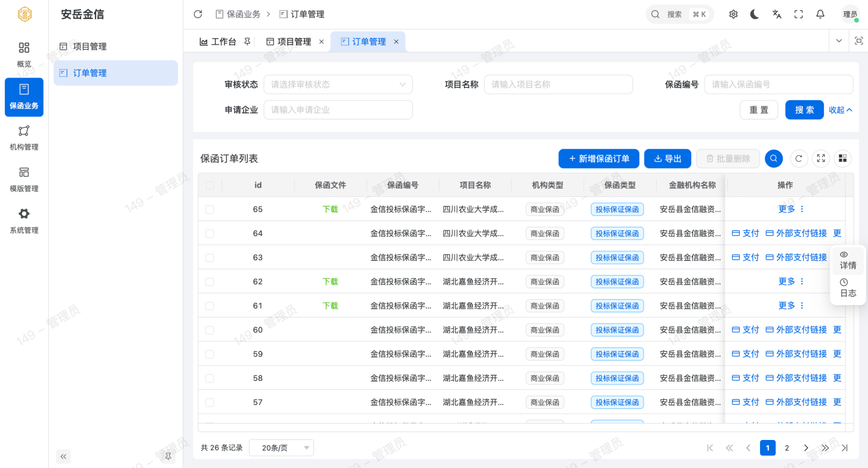The image size is (868, 468).
Task: Open the settings gear icon
Action: [x=733, y=14]
